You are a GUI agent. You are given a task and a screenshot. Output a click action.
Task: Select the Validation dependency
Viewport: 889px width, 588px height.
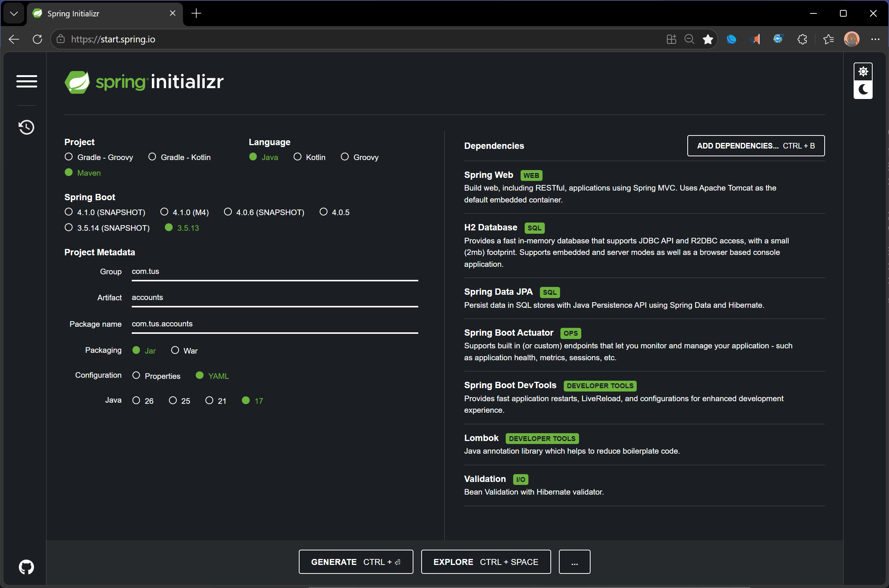coord(644,485)
